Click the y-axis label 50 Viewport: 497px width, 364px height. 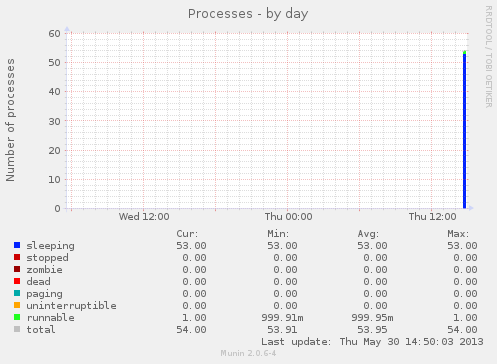[x=54, y=63]
